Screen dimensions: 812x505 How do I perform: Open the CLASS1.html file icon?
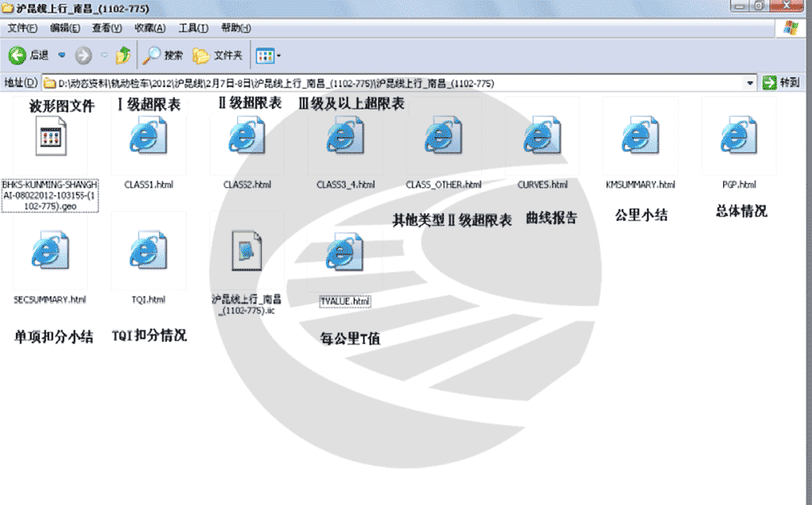148,136
